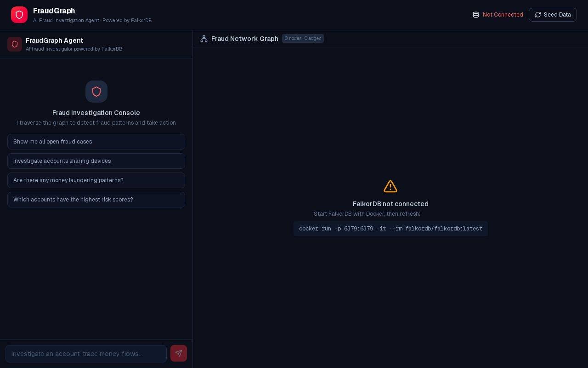Ask "Which accounts have the highest risk scores?"
This screenshot has height=368, width=588.
coord(96,200)
